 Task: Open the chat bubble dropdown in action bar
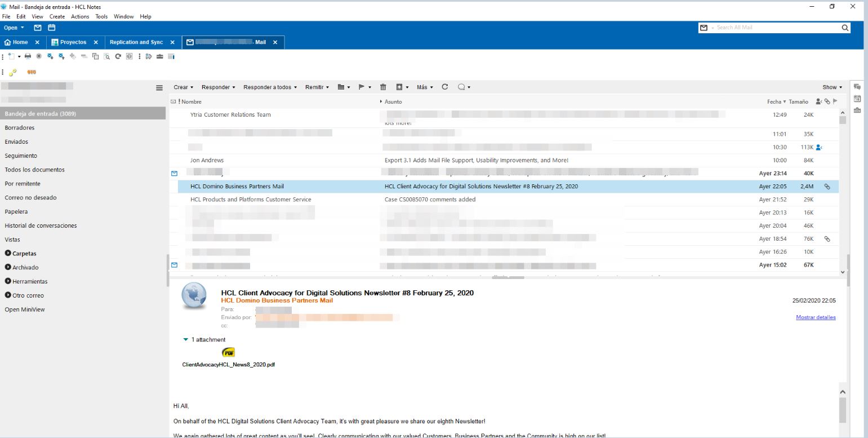[464, 87]
